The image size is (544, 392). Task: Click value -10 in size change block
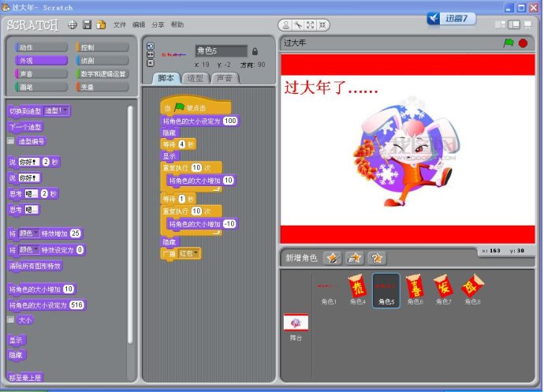point(229,223)
